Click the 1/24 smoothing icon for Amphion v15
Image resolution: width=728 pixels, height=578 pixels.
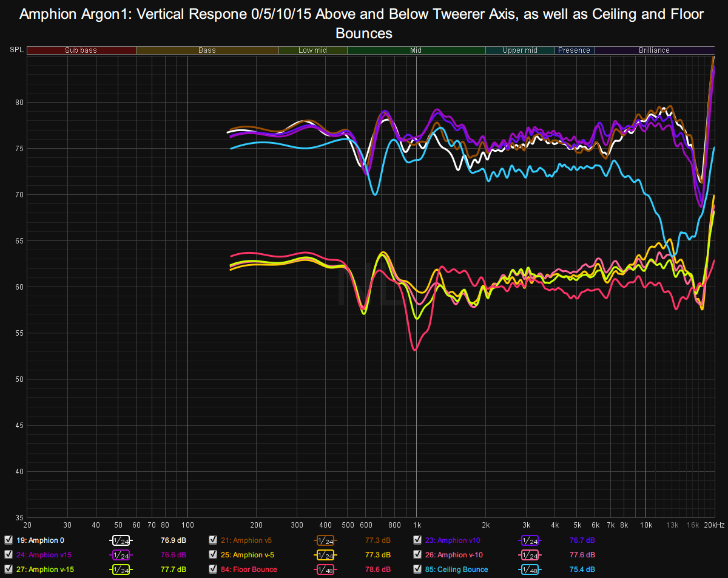(x=121, y=555)
